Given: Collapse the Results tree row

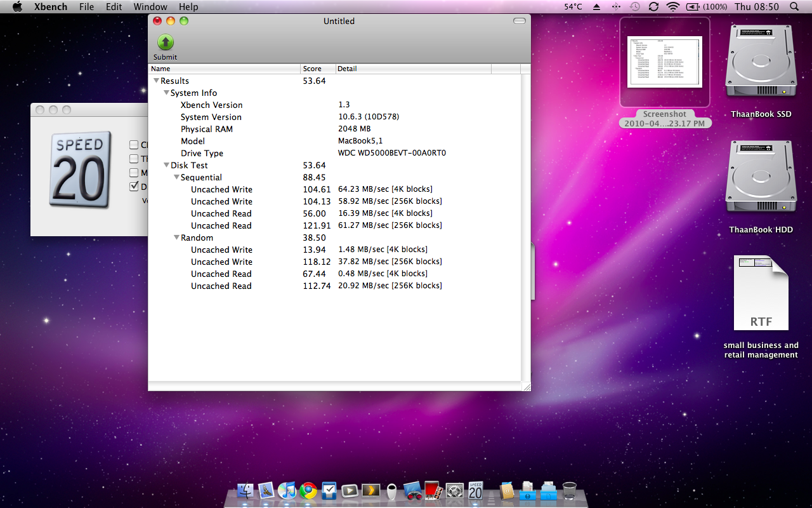Looking at the screenshot, I should (x=156, y=81).
